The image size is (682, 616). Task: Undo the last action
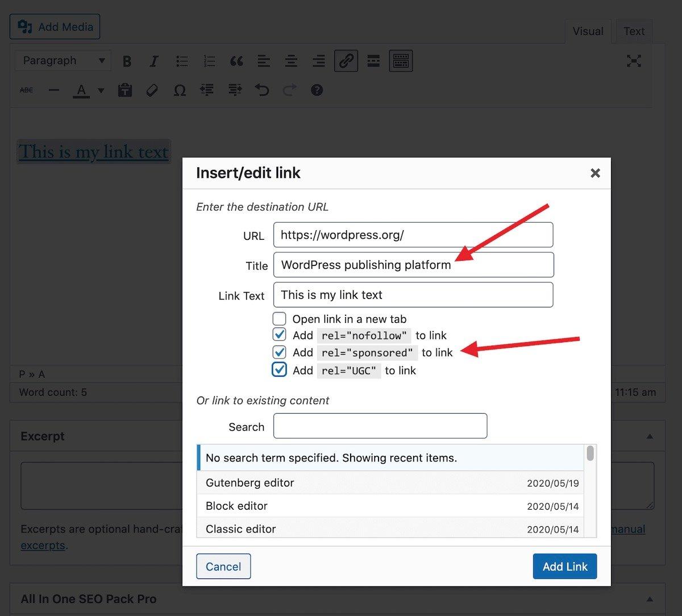(x=261, y=90)
